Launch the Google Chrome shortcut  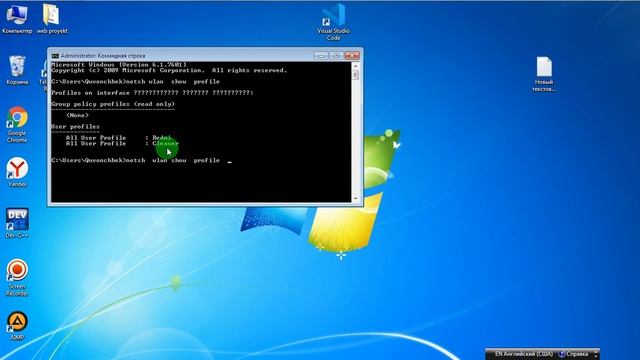(17, 124)
